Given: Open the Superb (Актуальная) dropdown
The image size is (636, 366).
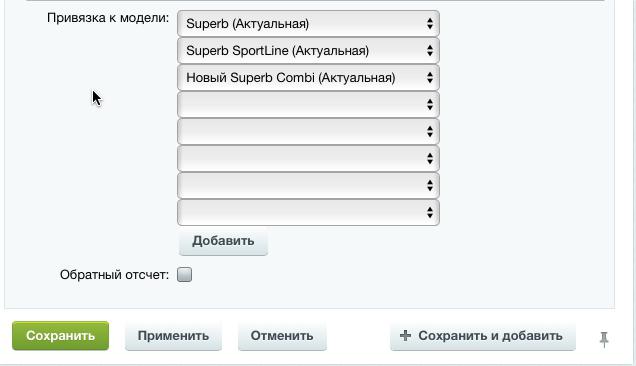Looking at the screenshot, I should [308, 24].
